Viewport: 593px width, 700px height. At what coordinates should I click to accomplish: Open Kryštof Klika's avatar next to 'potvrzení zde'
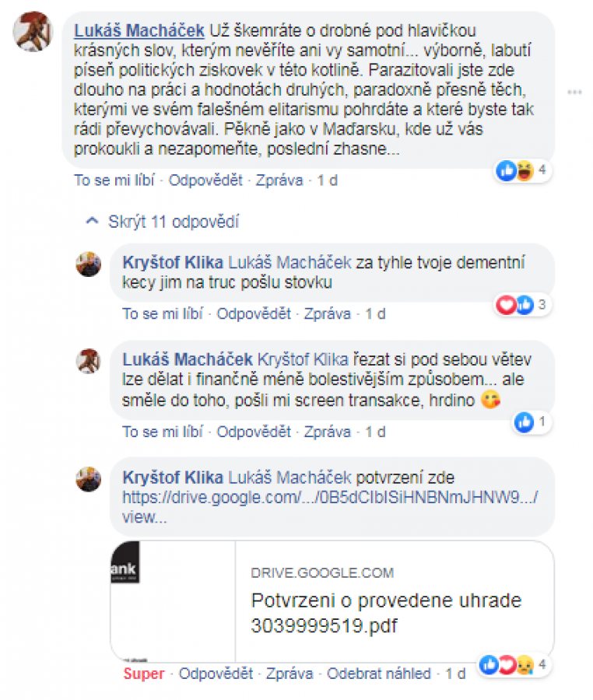89,479
